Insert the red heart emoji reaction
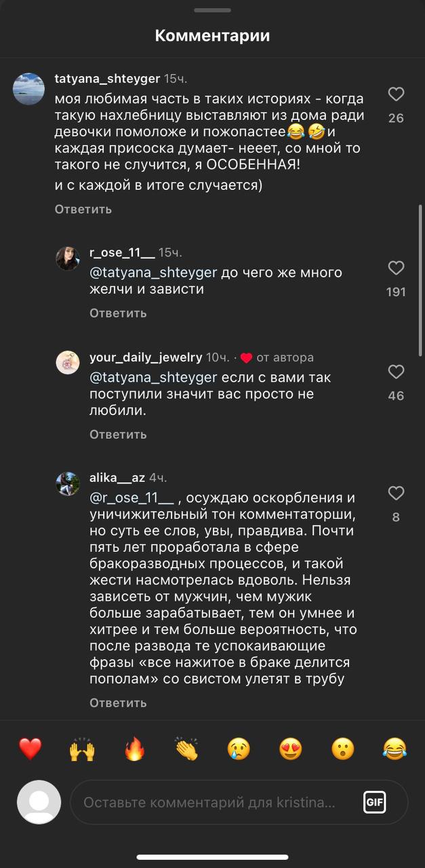Viewport: 425px width, 868px height. pos(30,749)
